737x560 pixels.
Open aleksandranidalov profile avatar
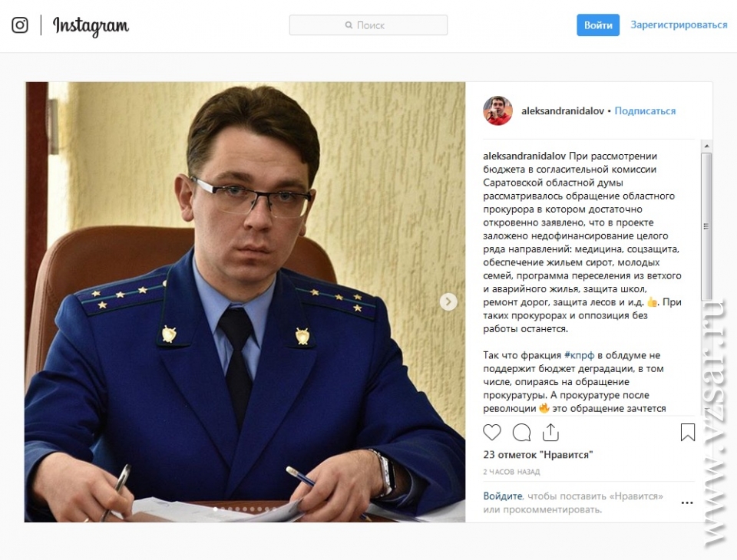[497, 111]
